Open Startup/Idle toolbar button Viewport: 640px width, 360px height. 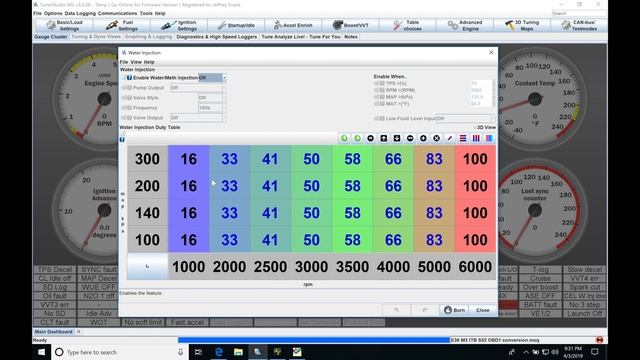(x=236, y=25)
